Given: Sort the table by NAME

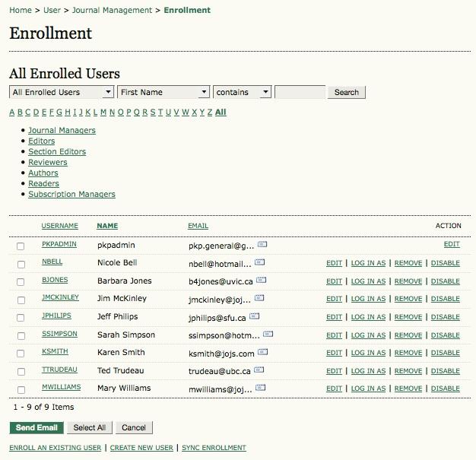Looking at the screenshot, I should click(x=107, y=226).
